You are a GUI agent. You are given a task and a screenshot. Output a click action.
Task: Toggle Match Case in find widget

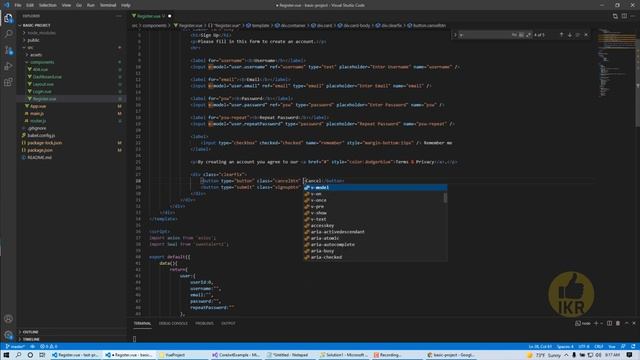pyautogui.click(x=514, y=35)
